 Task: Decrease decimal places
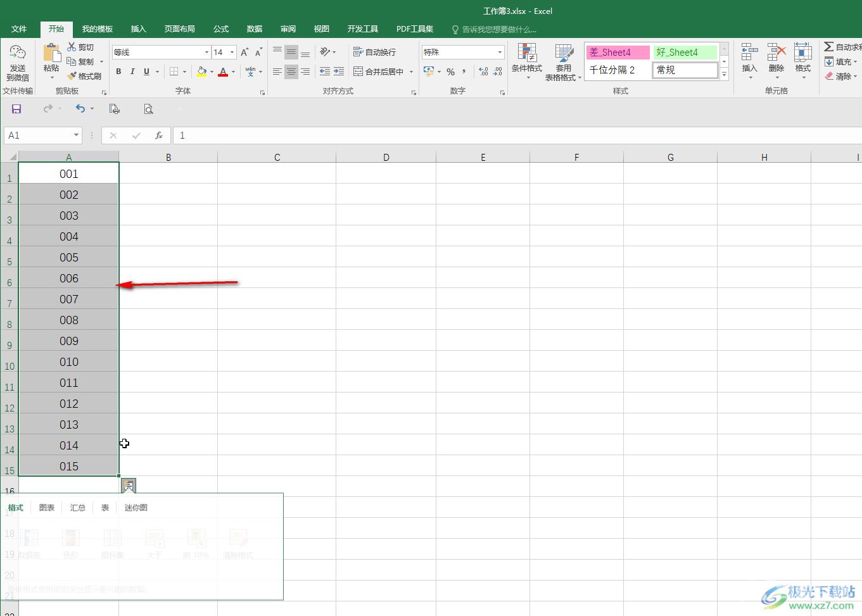(x=498, y=72)
